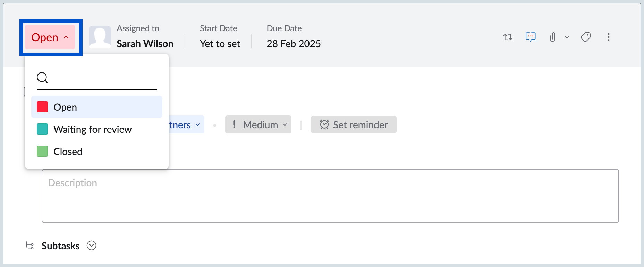The width and height of the screenshot is (644, 267).
Task: Click the attachment paperclip icon
Action: coord(552,37)
